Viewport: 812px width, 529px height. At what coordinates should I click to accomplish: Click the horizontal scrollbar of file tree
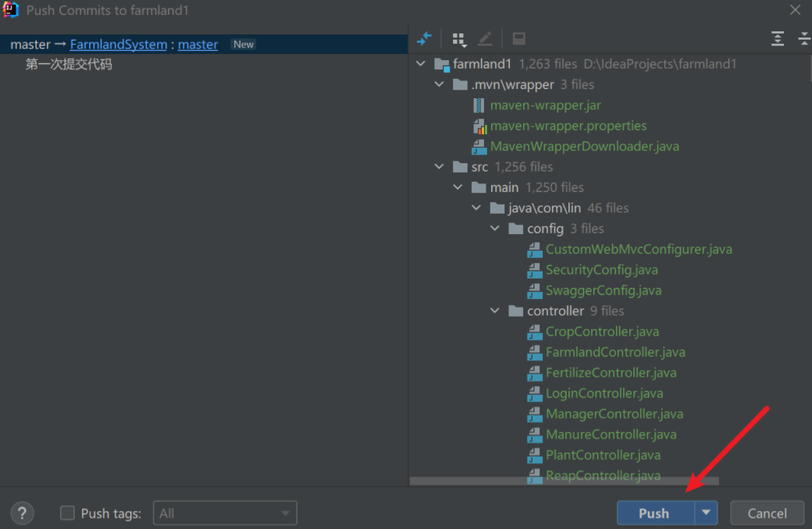pyautogui.click(x=564, y=481)
